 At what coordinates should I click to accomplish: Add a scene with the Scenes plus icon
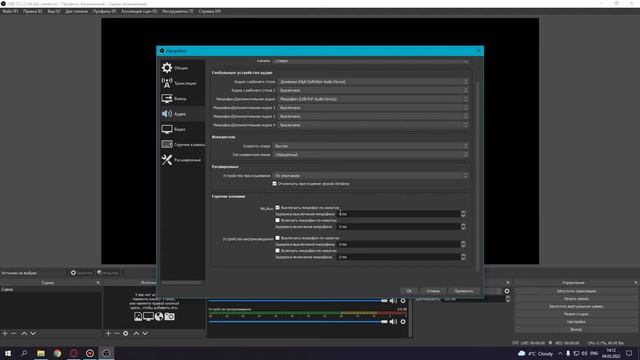tap(5, 333)
